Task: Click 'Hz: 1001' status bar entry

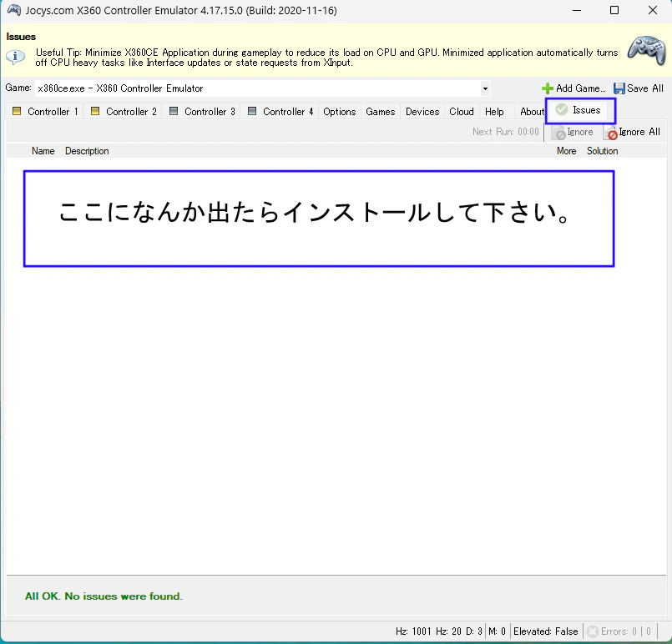Action: pyautogui.click(x=413, y=631)
